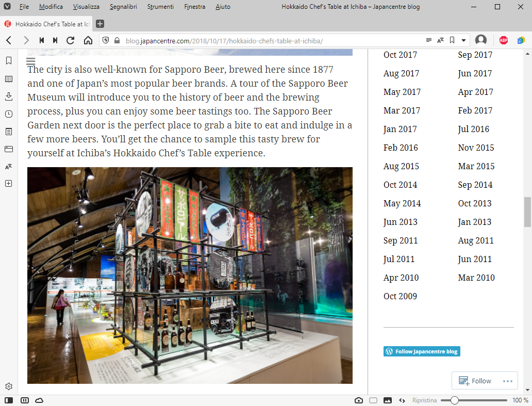The image size is (532, 406).
Task: Open a new tab
Action: [x=100, y=24]
